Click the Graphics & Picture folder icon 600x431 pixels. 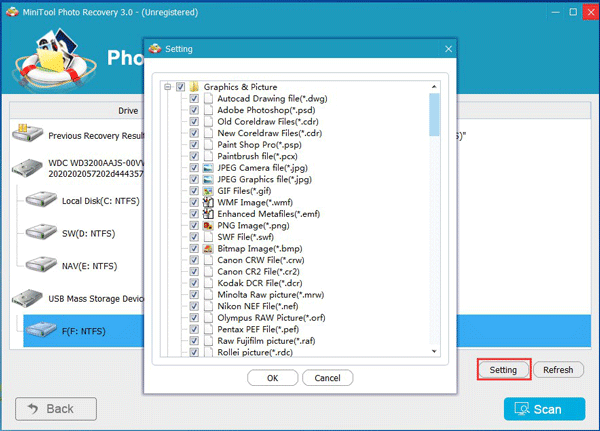[x=194, y=87]
